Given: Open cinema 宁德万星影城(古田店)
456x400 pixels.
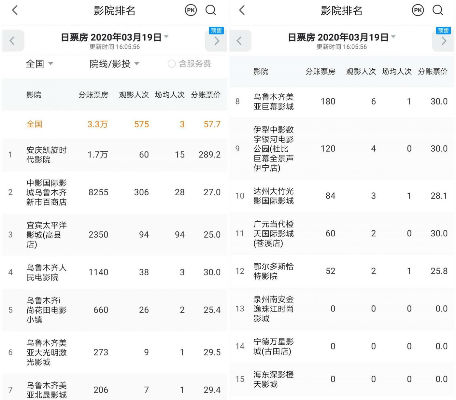Looking at the screenshot, I should (342, 346).
